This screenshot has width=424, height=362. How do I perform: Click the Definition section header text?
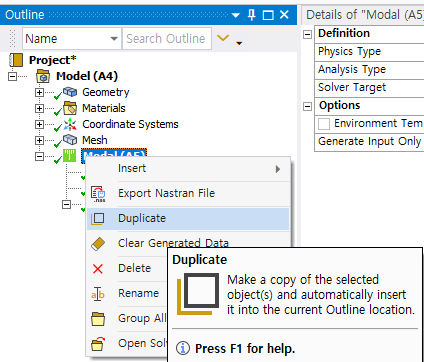click(x=344, y=33)
